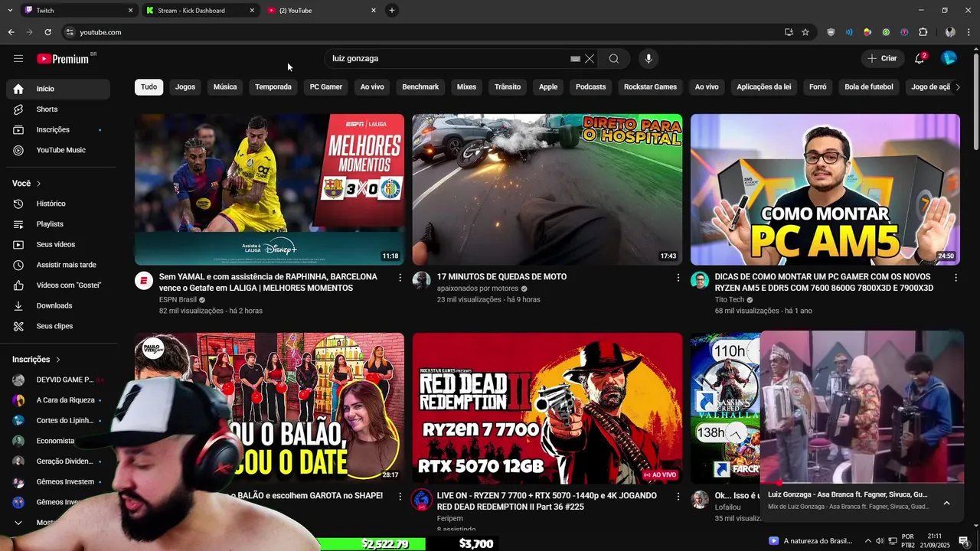Go to YouTube Premium home logo
This screenshot has height=551, width=980.
(x=63, y=59)
